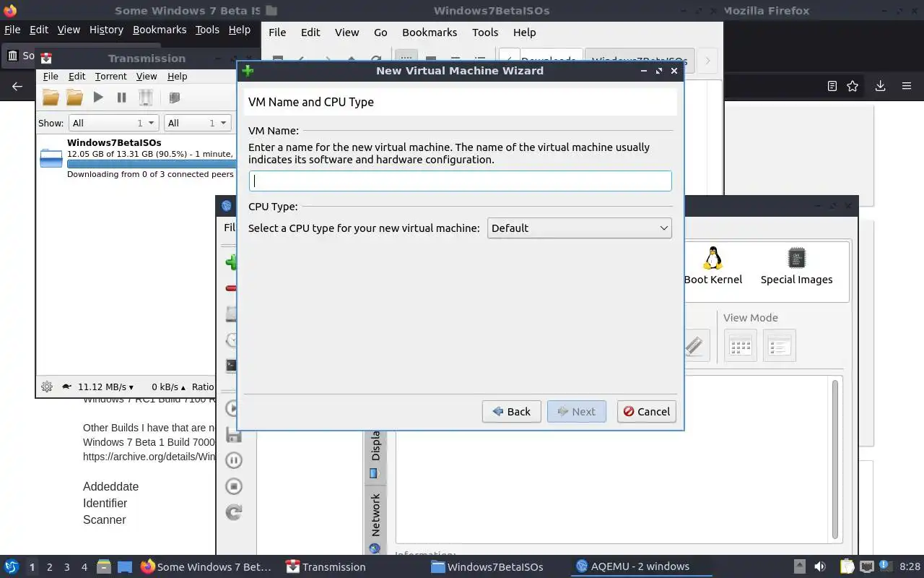Open Transmission's View menu

click(146, 76)
